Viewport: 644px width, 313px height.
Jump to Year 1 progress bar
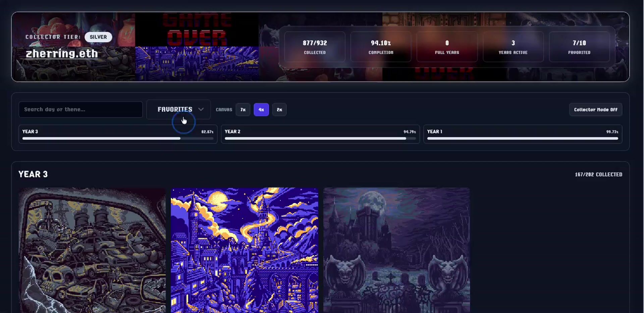click(523, 134)
